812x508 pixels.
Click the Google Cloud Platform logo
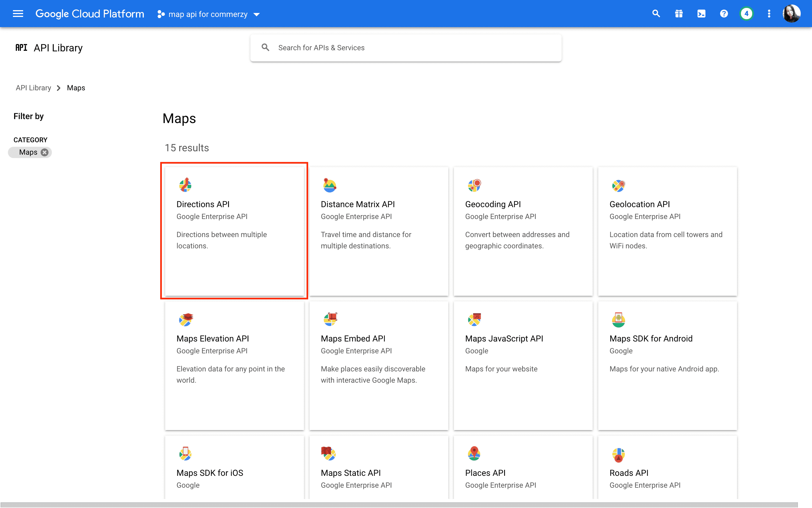click(x=90, y=14)
